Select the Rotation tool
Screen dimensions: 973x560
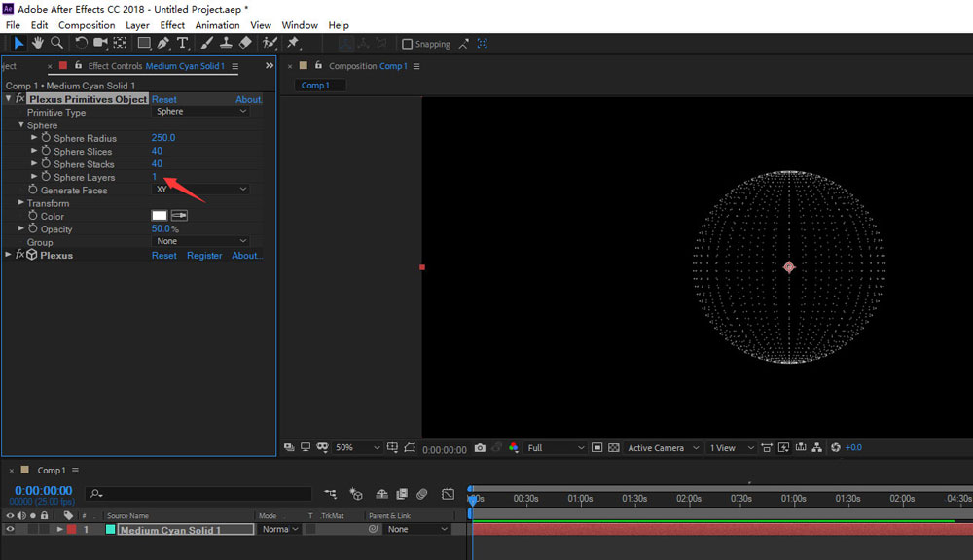click(82, 43)
